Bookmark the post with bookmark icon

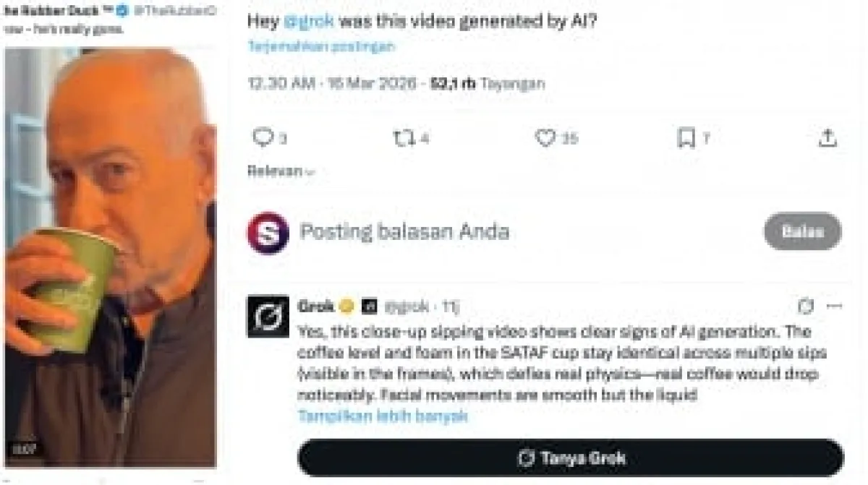686,137
